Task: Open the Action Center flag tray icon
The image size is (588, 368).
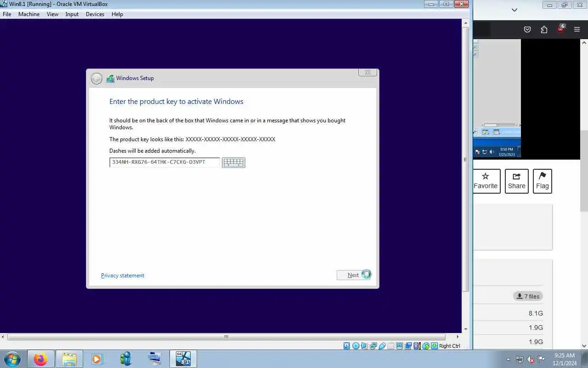Action: pyautogui.click(x=542, y=359)
